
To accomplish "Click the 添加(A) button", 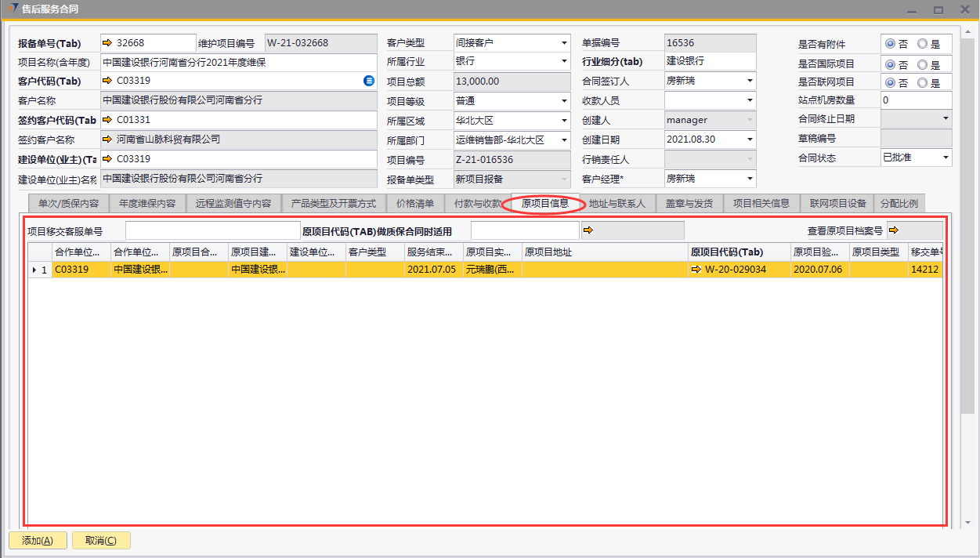I will (38, 541).
